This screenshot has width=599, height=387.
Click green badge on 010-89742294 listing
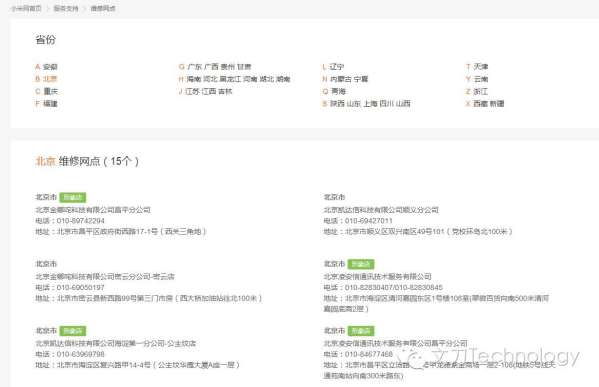[73, 198]
